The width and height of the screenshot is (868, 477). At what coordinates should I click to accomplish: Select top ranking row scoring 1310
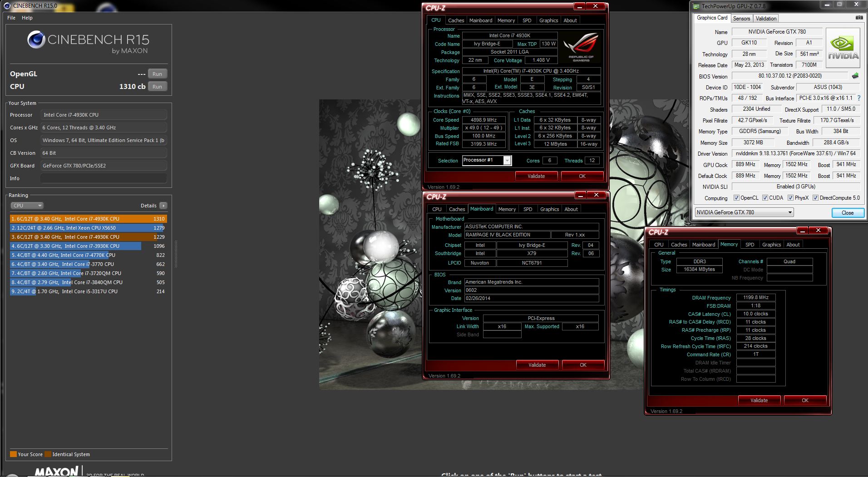click(89, 219)
